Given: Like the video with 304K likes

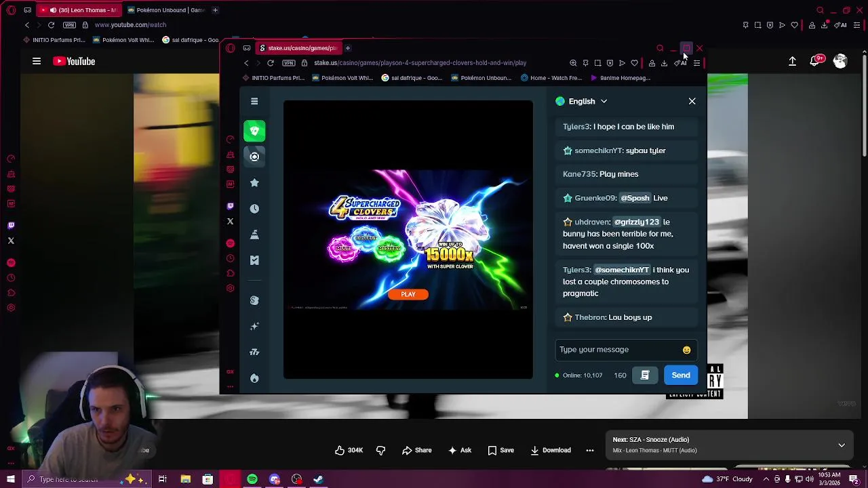Looking at the screenshot, I should (349, 450).
